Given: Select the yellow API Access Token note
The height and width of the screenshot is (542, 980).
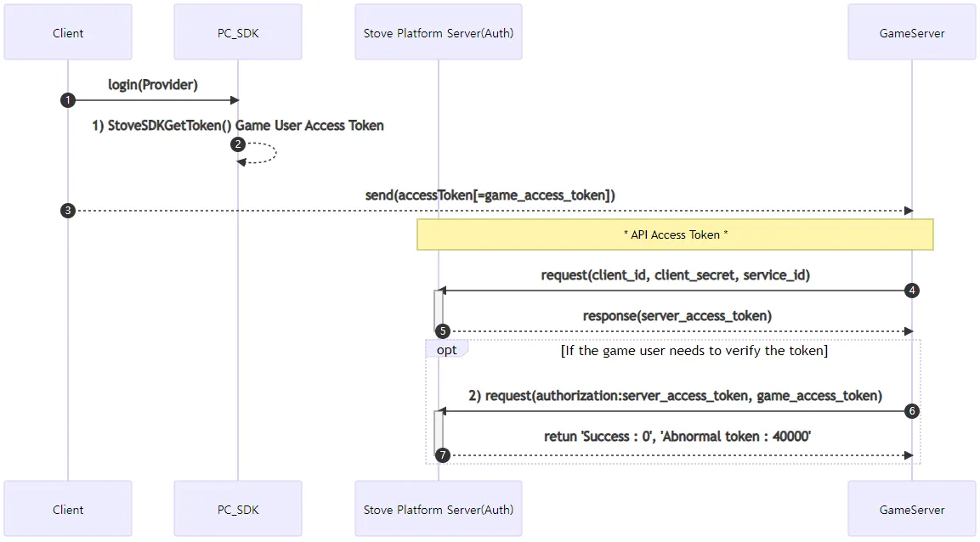Looking at the screenshot, I should [x=675, y=234].
